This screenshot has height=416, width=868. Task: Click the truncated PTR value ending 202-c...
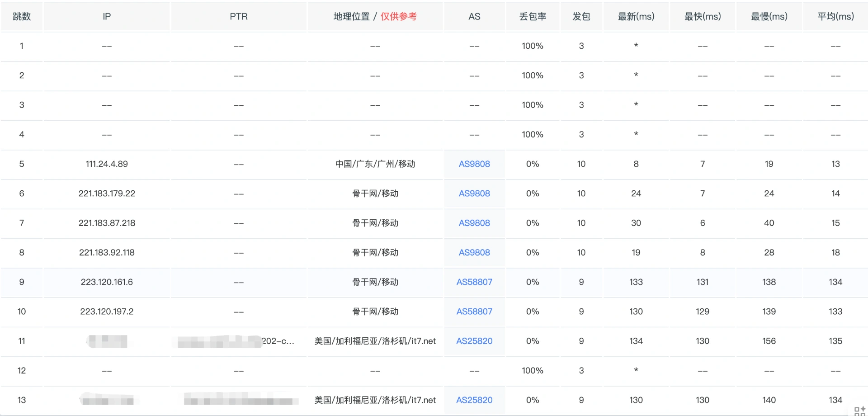[277, 341]
